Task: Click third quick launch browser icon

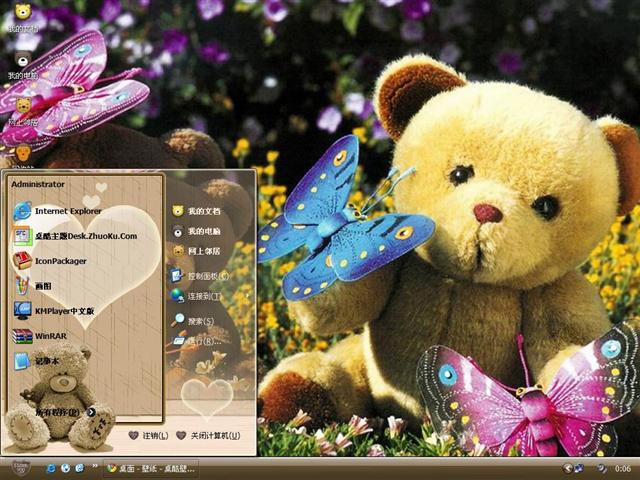Action: (x=80, y=468)
